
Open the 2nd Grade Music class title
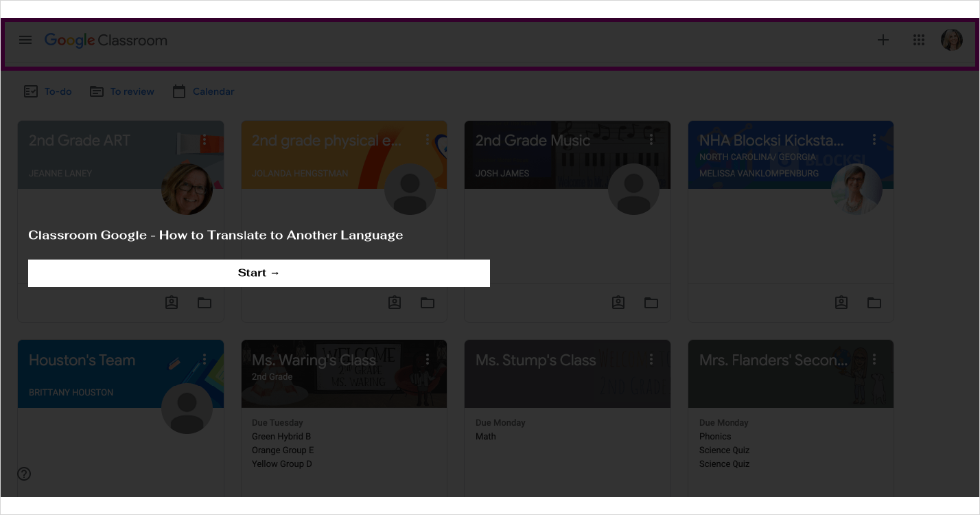point(533,140)
